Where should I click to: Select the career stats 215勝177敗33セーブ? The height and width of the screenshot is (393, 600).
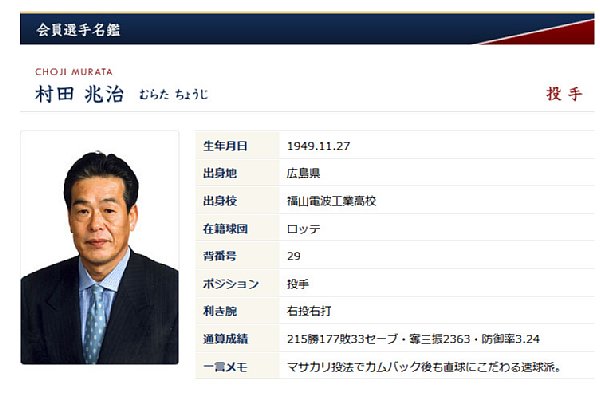(x=343, y=339)
